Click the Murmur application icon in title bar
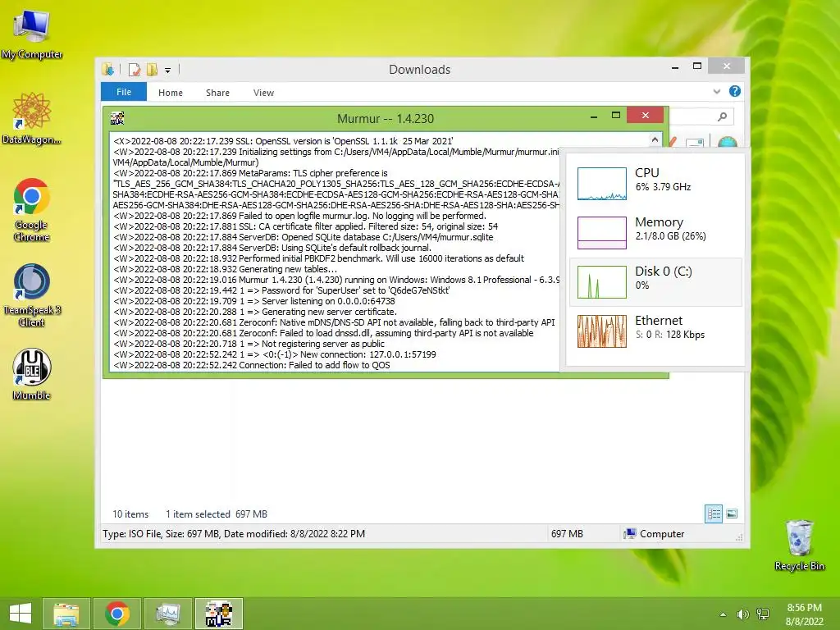Image resolution: width=840 pixels, height=630 pixels. (x=117, y=118)
